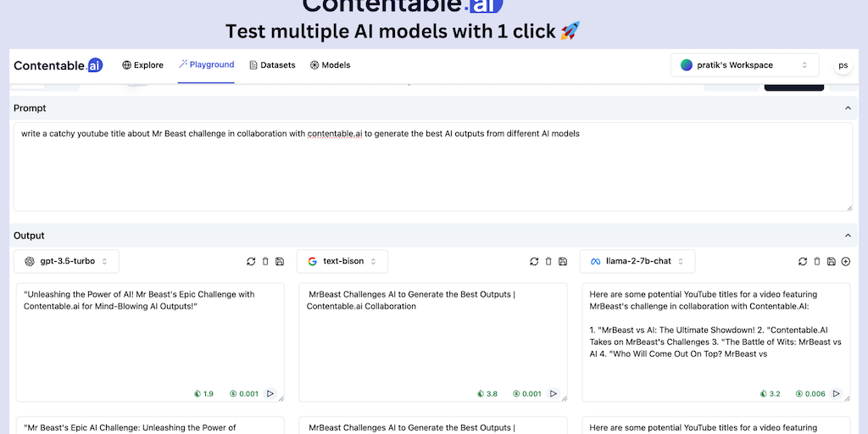Viewport: 868px width, 434px height.
Task: Click inside the prompt text area
Action: [x=432, y=170]
